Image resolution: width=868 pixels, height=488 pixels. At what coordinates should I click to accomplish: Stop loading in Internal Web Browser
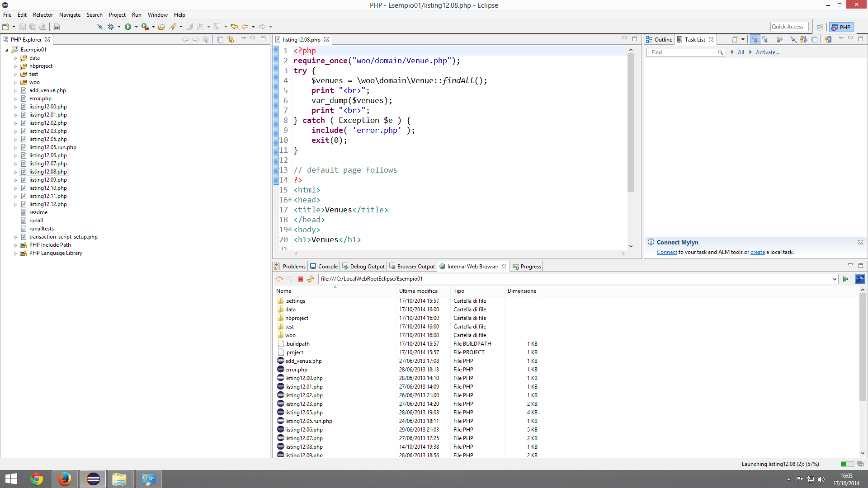pyautogui.click(x=300, y=279)
